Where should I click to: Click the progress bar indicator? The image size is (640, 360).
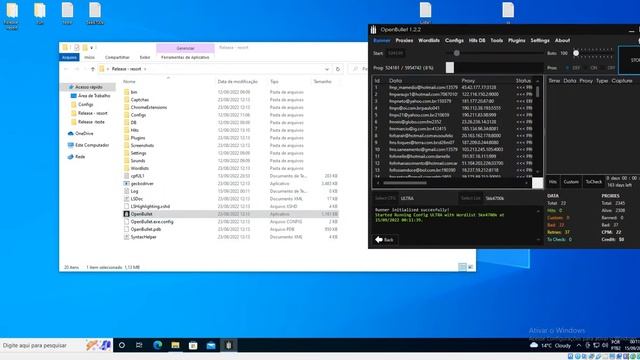449,68
